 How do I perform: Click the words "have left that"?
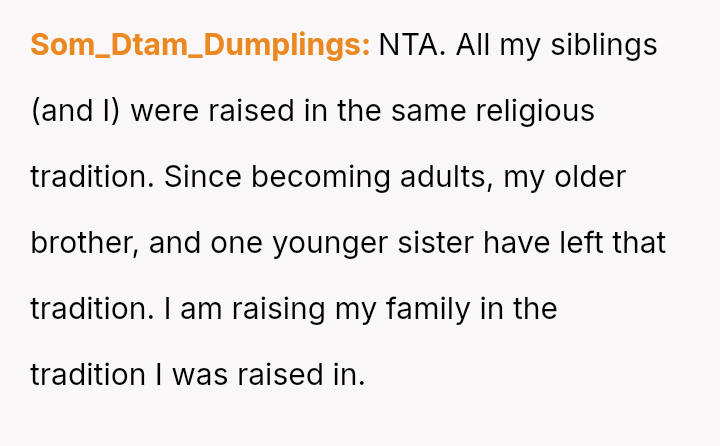[x=569, y=243]
